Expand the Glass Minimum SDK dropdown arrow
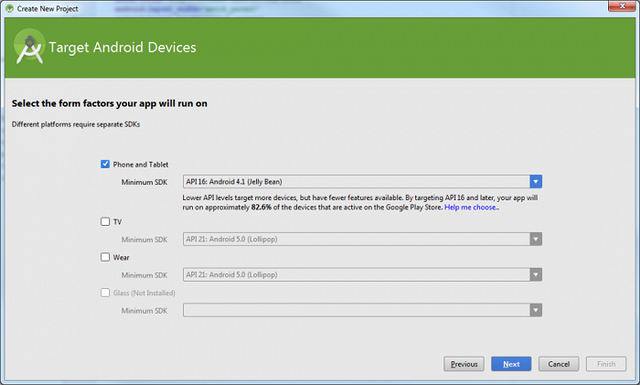The height and width of the screenshot is (385, 640). [x=536, y=310]
